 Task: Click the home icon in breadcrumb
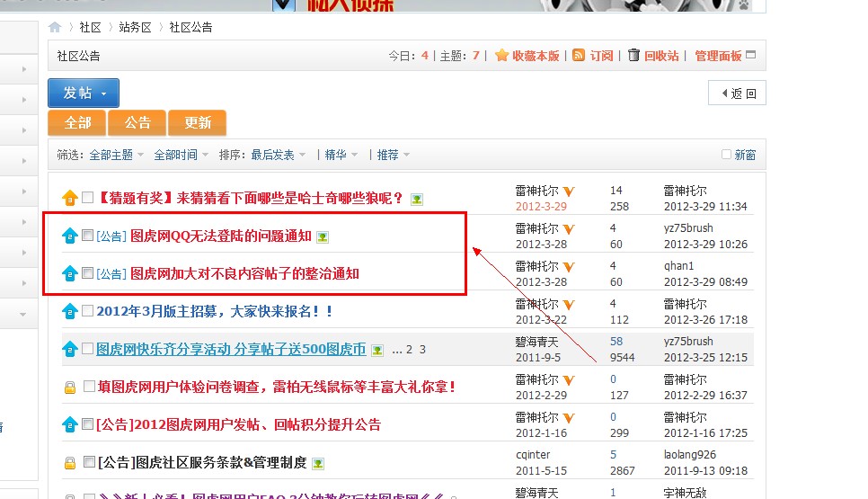click(x=55, y=27)
